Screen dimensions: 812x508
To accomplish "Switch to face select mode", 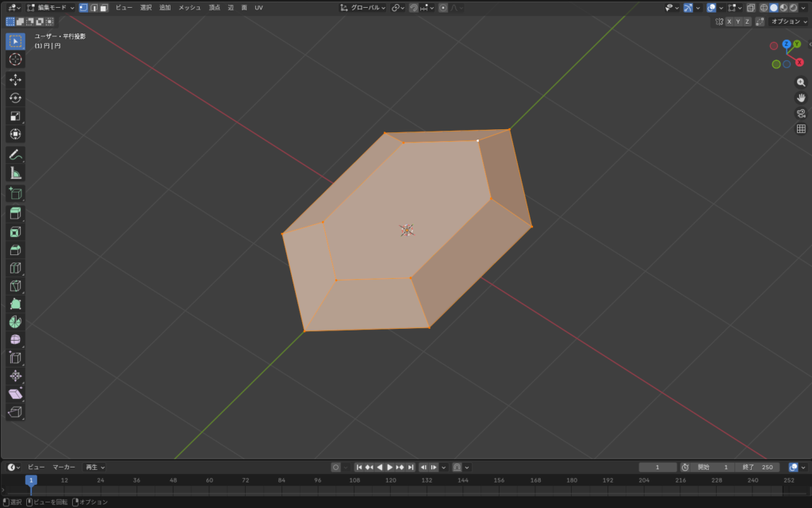I will click(104, 7).
